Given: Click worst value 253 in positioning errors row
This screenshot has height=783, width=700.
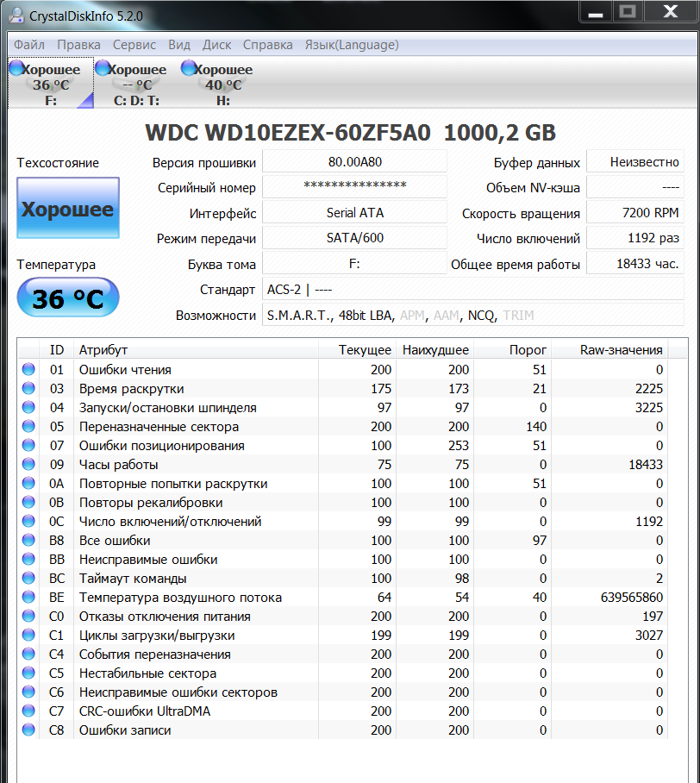Looking at the screenshot, I should tap(459, 446).
